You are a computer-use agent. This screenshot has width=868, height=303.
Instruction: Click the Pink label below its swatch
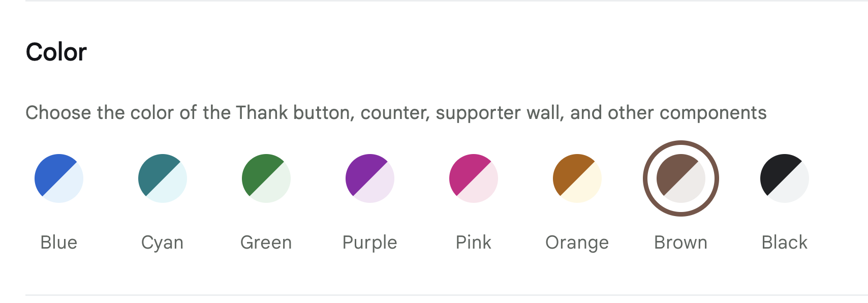(473, 242)
